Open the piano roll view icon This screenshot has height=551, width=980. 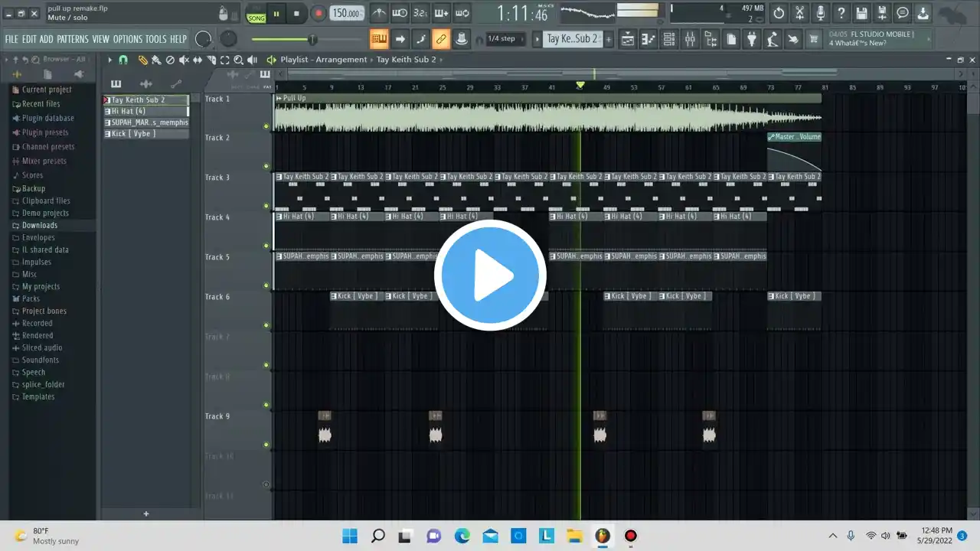click(648, 39)
